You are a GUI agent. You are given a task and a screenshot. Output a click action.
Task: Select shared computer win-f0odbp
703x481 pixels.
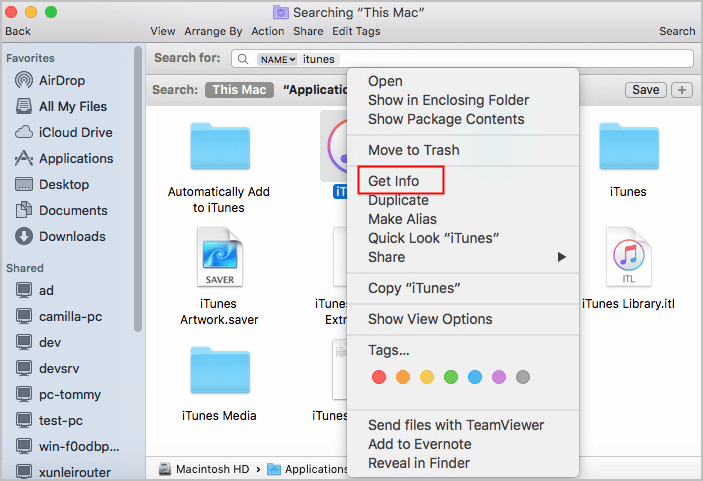pyautogui.click(x=68, y=446)
